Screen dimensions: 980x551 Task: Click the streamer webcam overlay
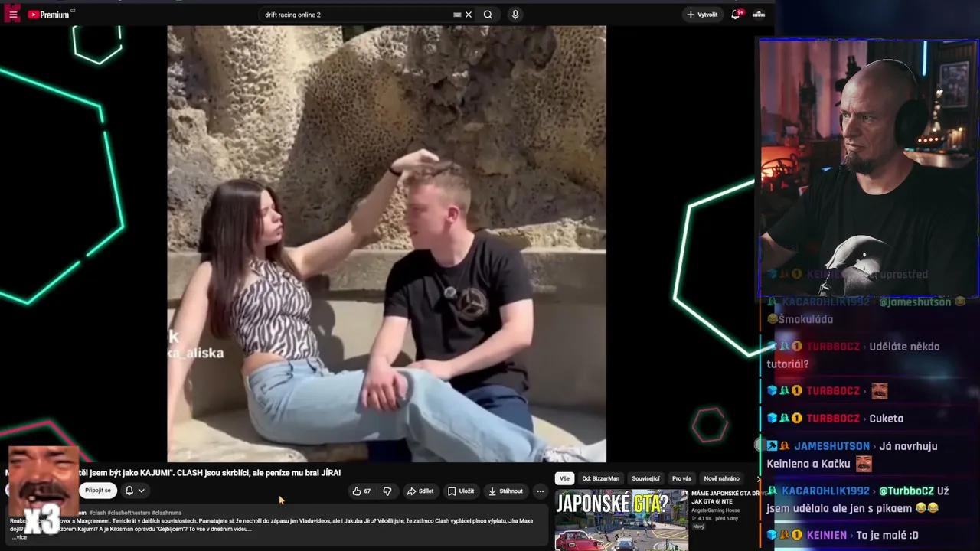click(x=868, y=168)
